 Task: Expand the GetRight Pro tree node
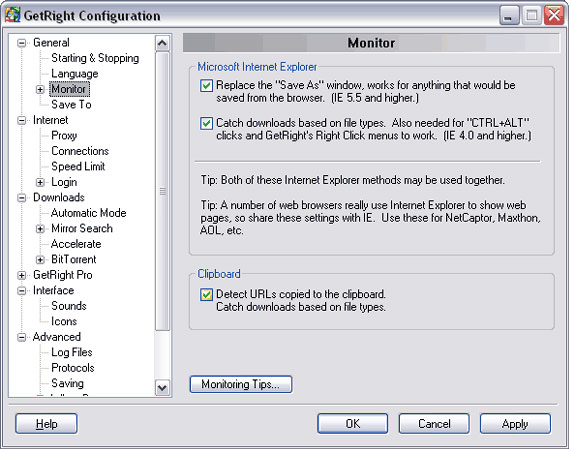tap(22, 275)
